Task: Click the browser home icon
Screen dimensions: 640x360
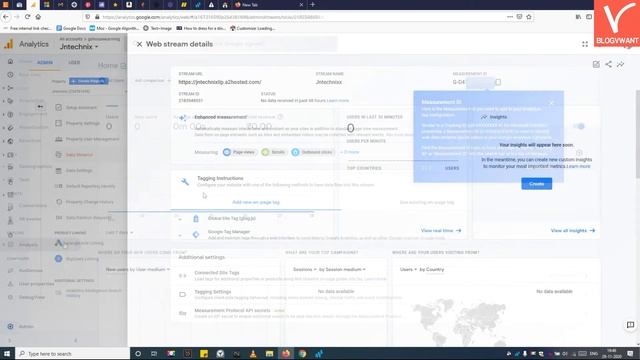Action: pos(38,17)
